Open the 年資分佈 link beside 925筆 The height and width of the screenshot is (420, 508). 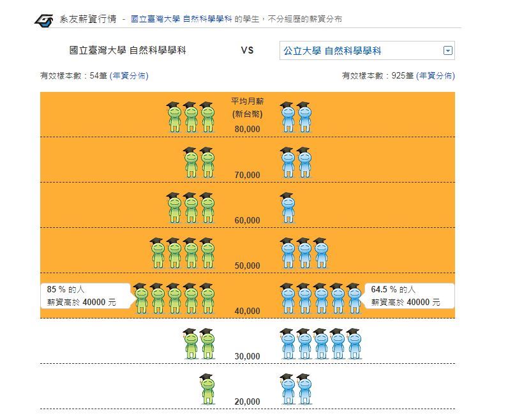(x=435, y=76)
